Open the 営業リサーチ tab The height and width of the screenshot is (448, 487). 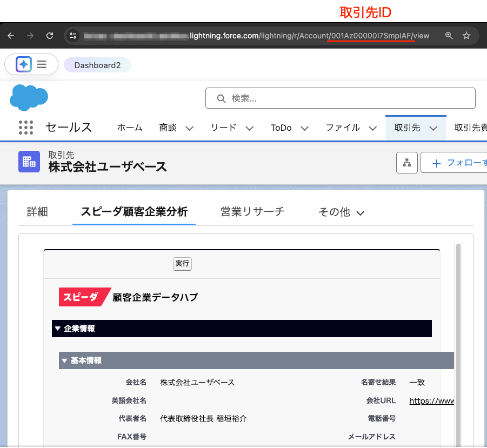[252, 211]
